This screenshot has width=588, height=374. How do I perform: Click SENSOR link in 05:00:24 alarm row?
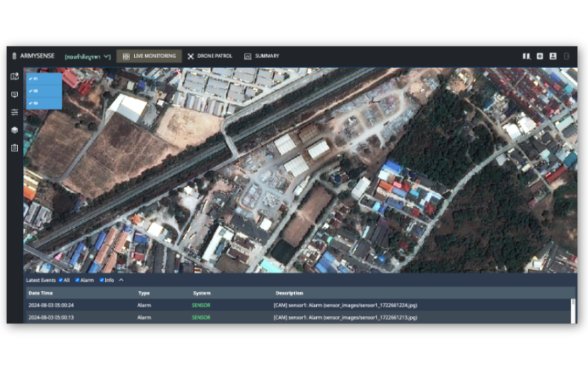(201, 305)
